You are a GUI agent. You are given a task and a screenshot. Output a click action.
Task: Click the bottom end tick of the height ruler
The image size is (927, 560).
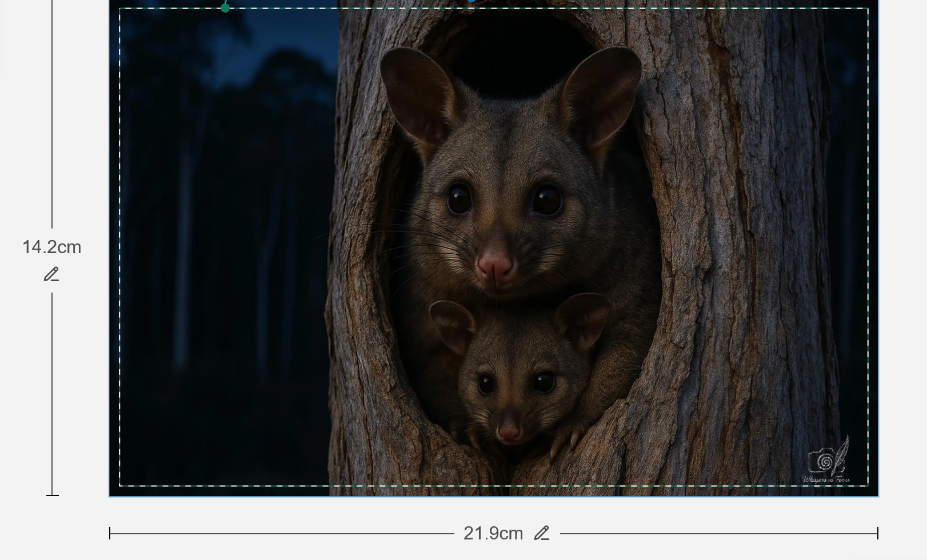(x=52, y=495)
